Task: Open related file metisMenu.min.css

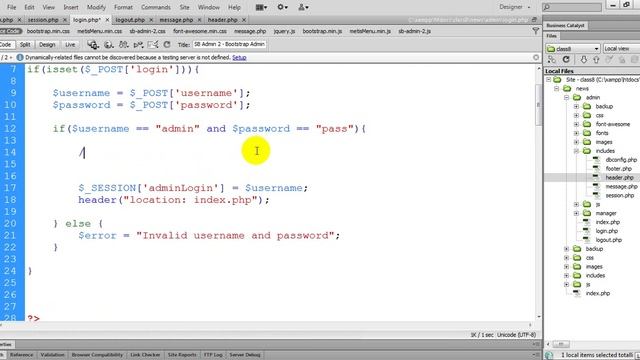Action: 100,31
